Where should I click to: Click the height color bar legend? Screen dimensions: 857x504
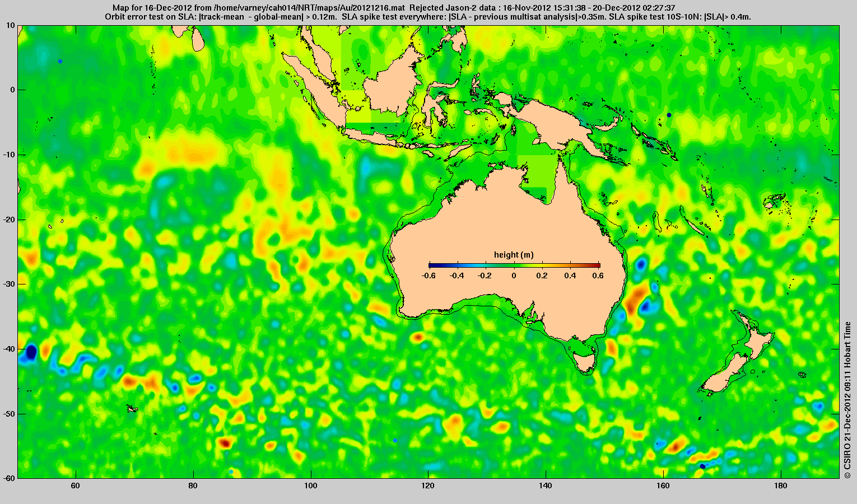(x=514, y=265)
